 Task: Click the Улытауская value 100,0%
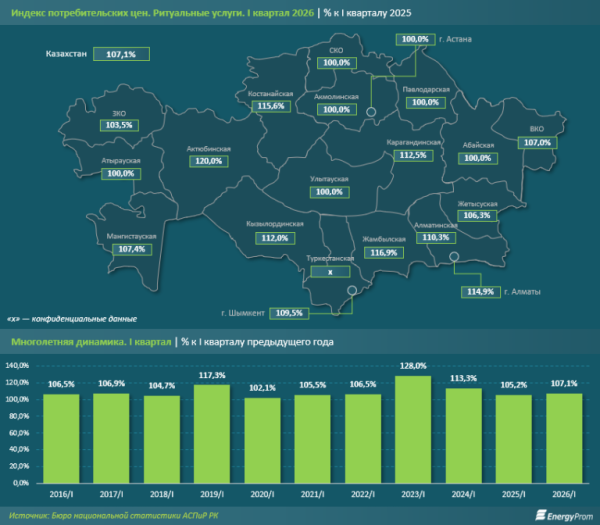coord(329,192)
